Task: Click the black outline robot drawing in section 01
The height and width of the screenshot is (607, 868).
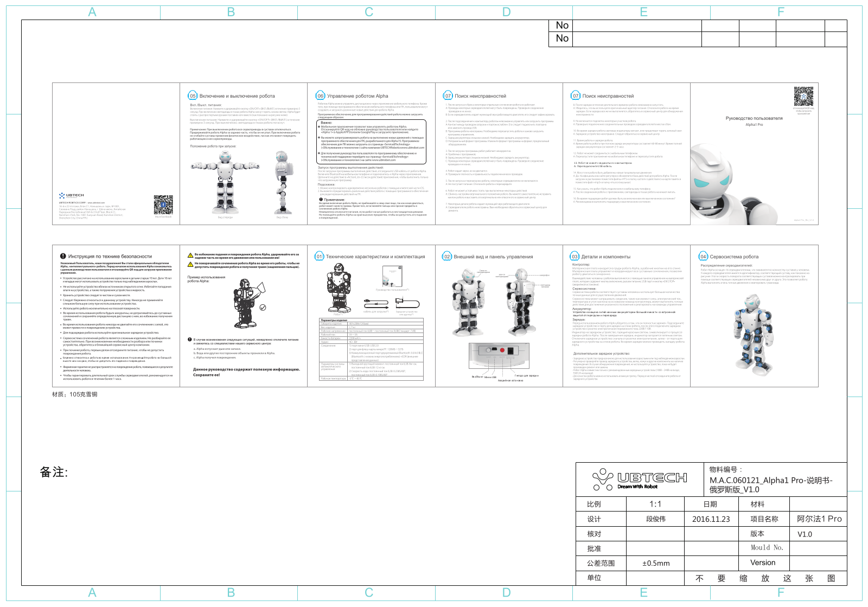Action: (338, 287)
